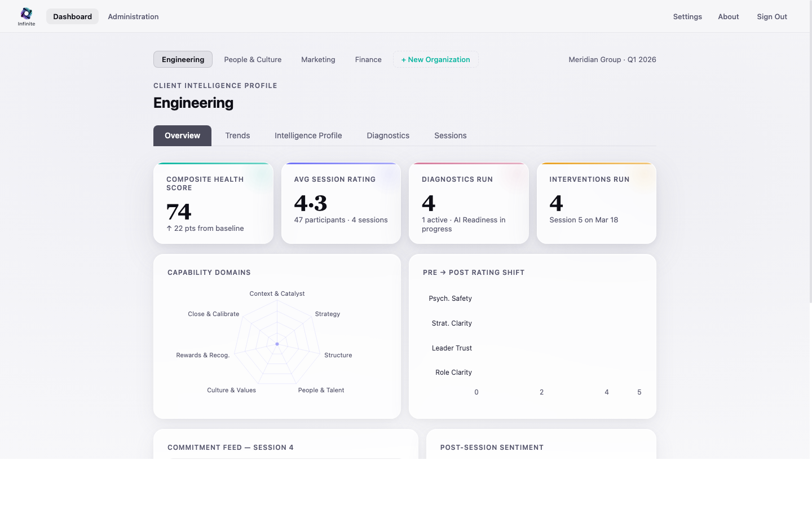Open the People & Culture profile
The height and width of the screenshot is (508, 812).
tap(253, 59)
